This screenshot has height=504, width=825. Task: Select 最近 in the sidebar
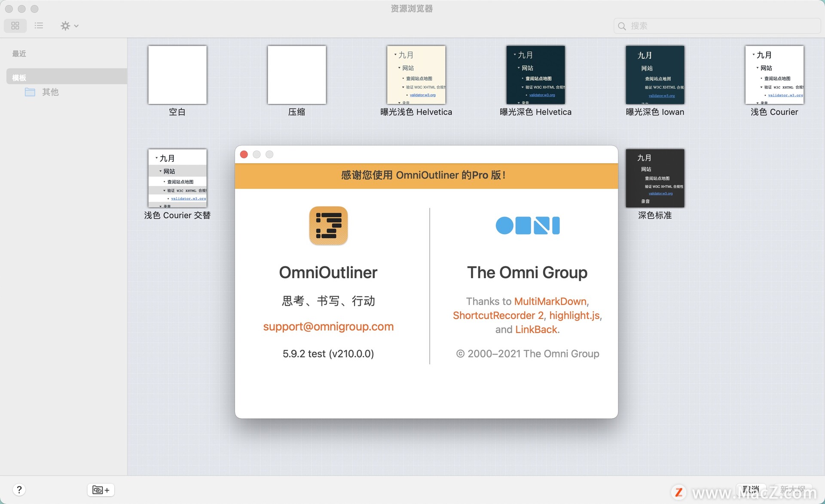[x=19, y=54]
